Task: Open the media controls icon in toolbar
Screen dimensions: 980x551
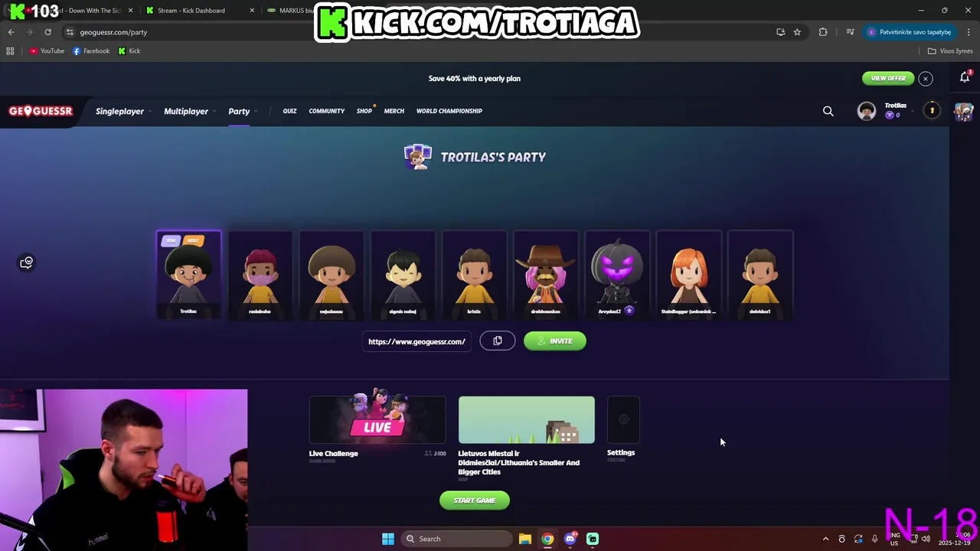Action: point(850,32)
